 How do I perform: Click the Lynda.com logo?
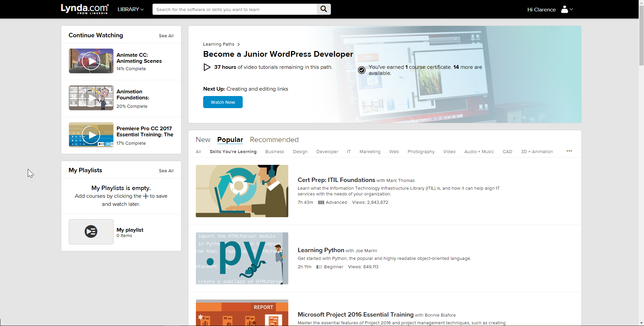pyautogui.click(x=84, y=9)
